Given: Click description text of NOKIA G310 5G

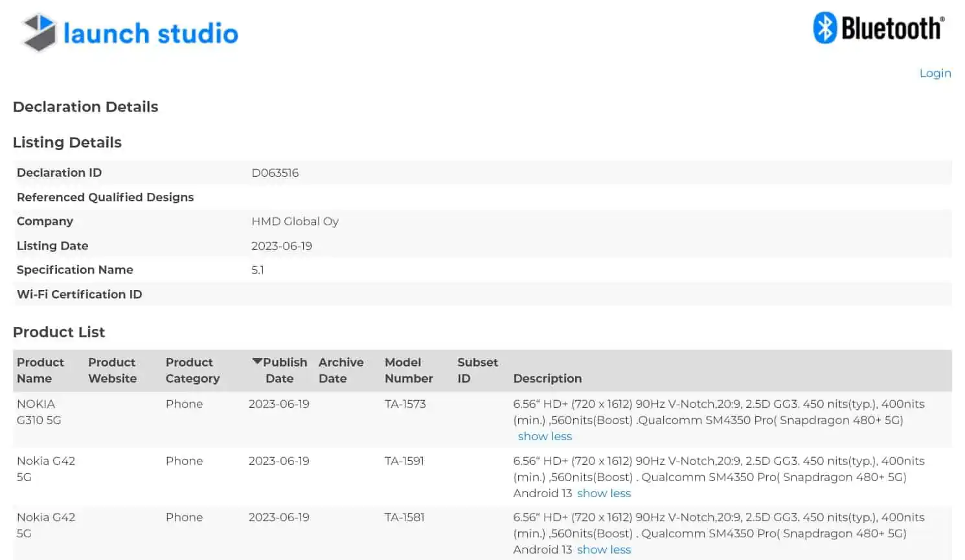Looking at the screenshot, I should pyautogui.click(x=719, y=412).
